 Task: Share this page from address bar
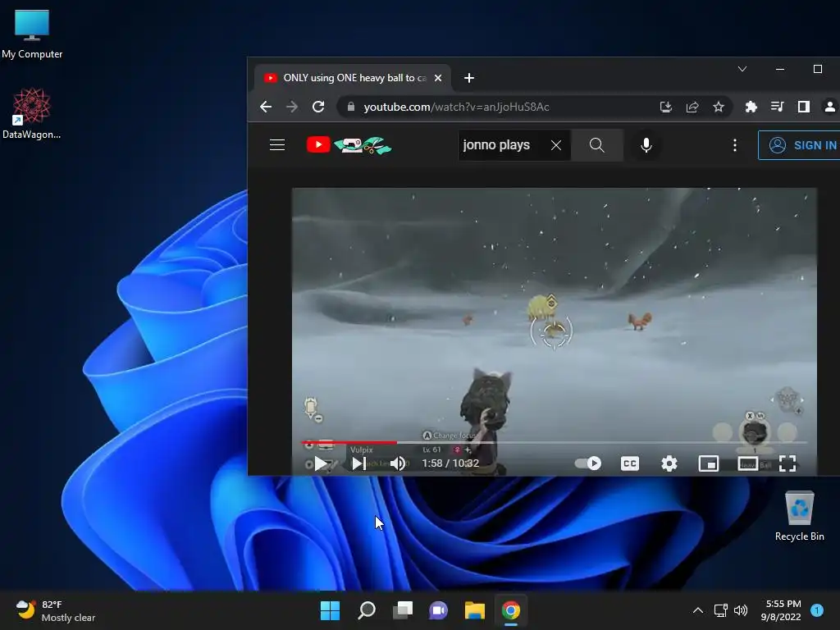[x=692, y=107]
